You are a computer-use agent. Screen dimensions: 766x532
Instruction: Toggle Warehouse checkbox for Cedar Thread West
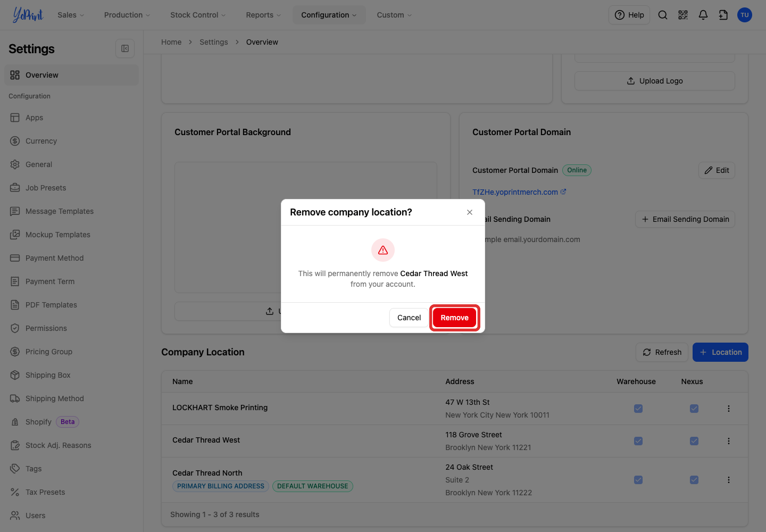coord(638,441)
